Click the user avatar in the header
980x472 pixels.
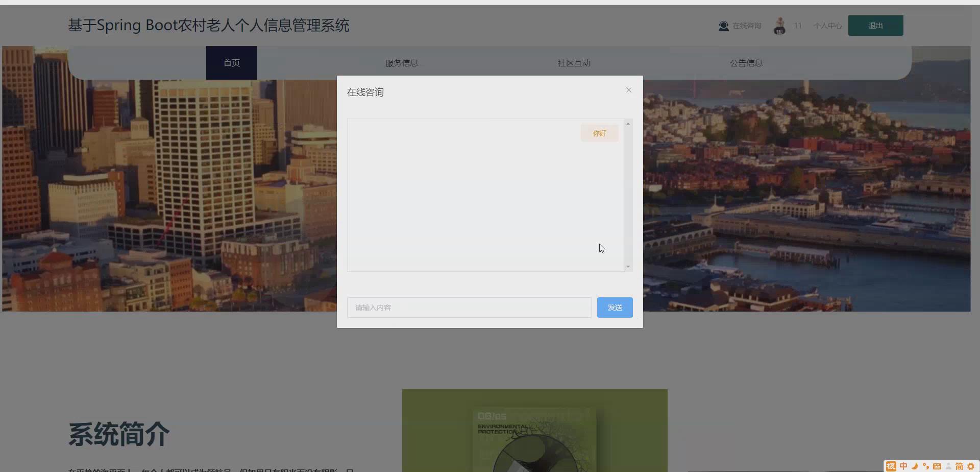(x=779, y=26)
